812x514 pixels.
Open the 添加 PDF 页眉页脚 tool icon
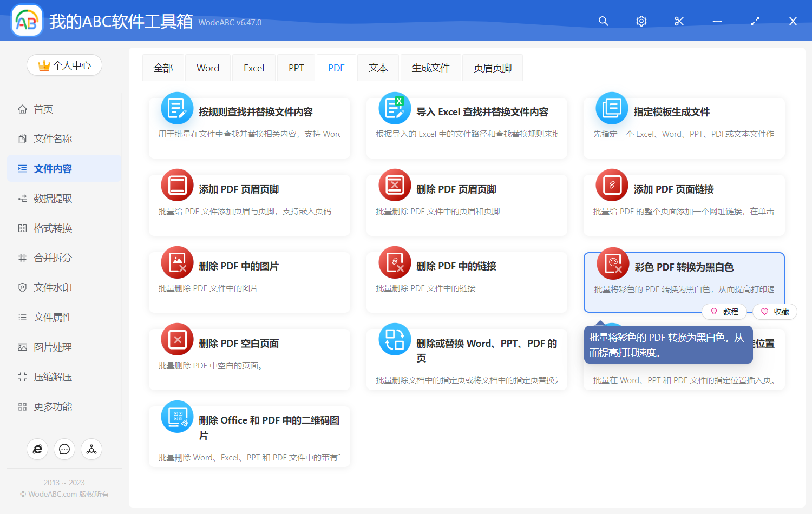tap(177, 185)
